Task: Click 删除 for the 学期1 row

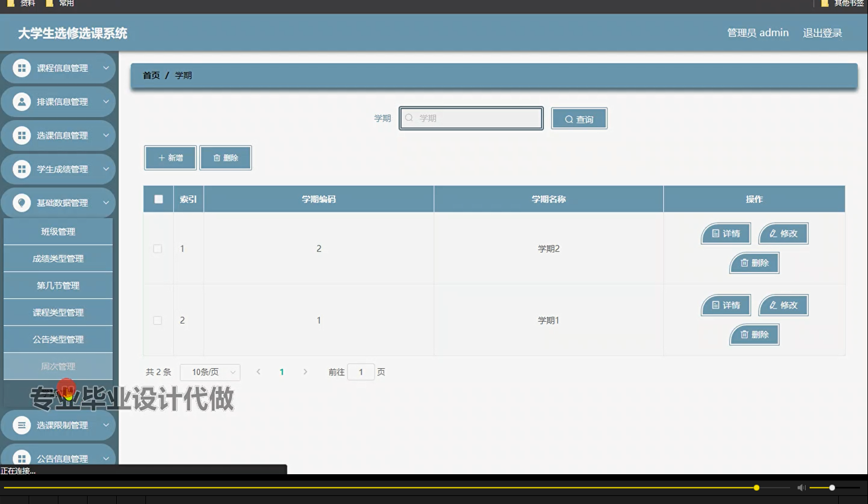Action: (755, 334)
